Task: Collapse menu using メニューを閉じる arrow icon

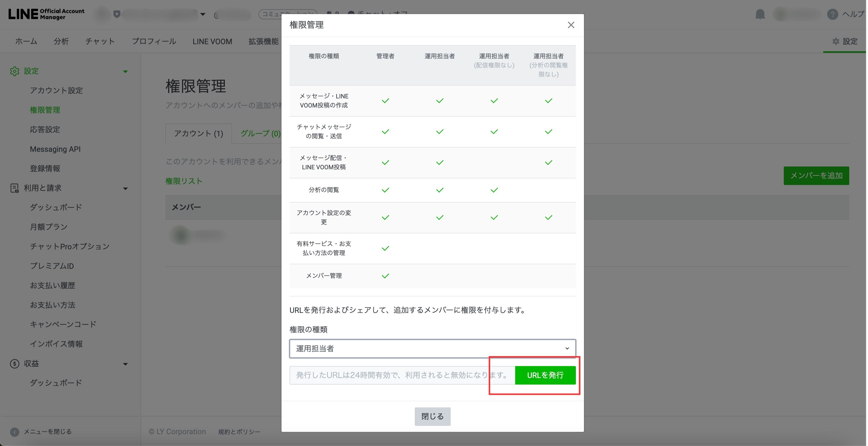Action: coord(14,432)
